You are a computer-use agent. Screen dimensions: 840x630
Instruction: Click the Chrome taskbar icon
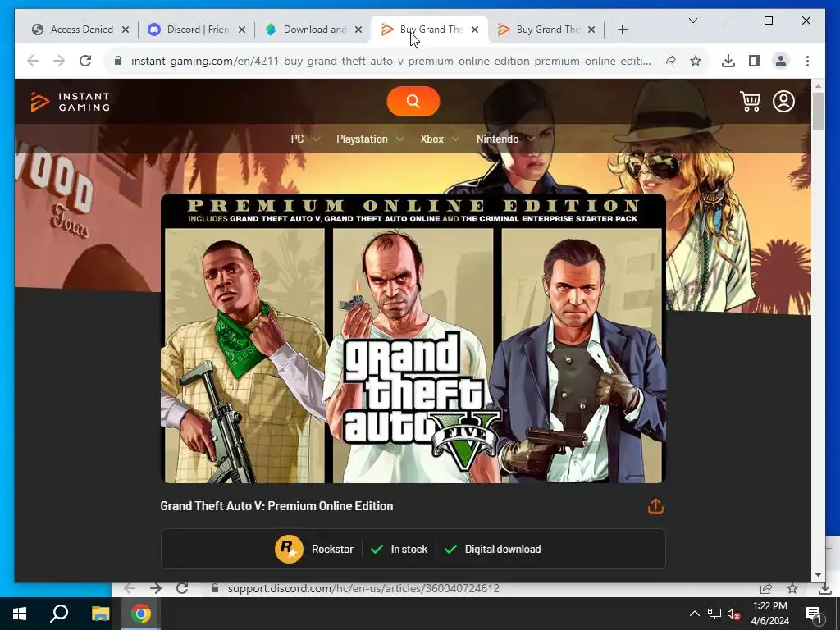click(x=141, y=614)
